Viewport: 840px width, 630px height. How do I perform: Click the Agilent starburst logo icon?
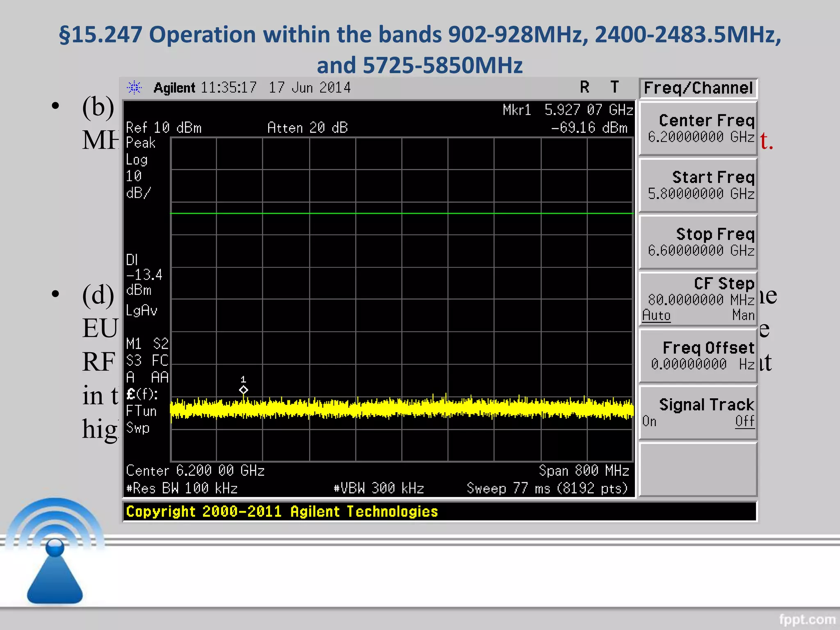pyautogui.click(x=134, y=87)
